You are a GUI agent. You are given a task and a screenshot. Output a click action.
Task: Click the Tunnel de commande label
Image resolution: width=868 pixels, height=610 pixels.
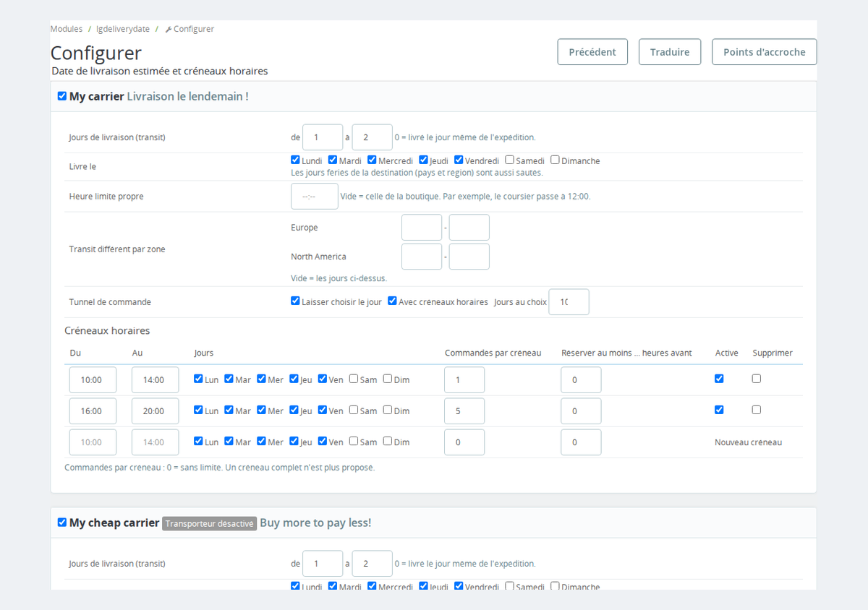[x=110, y=302]
